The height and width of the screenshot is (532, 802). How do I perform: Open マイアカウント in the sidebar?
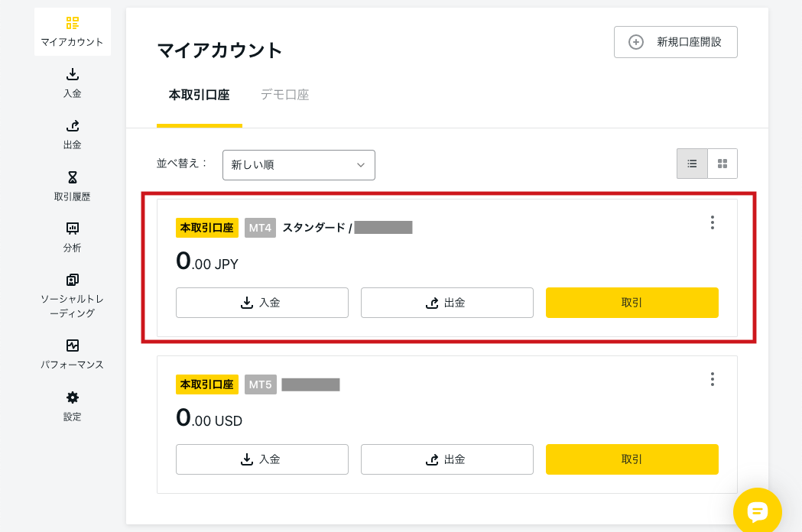click(x=72, y=31)
